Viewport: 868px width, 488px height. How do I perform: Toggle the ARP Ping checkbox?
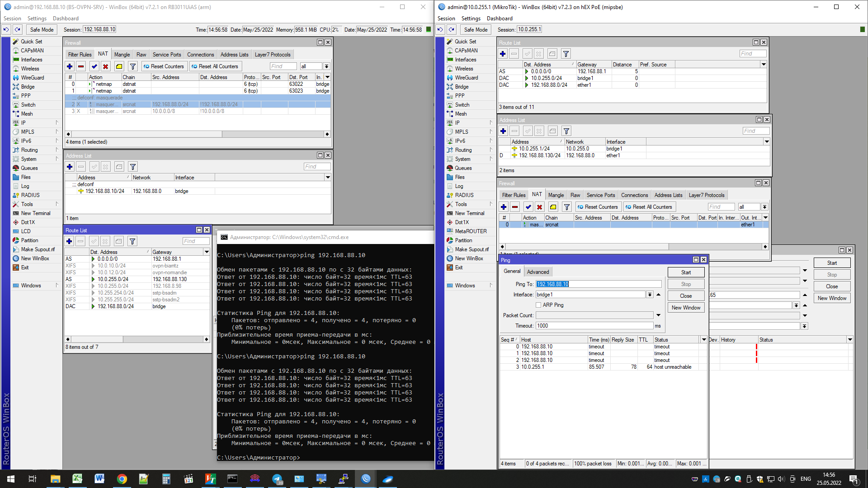pos(538,305)
